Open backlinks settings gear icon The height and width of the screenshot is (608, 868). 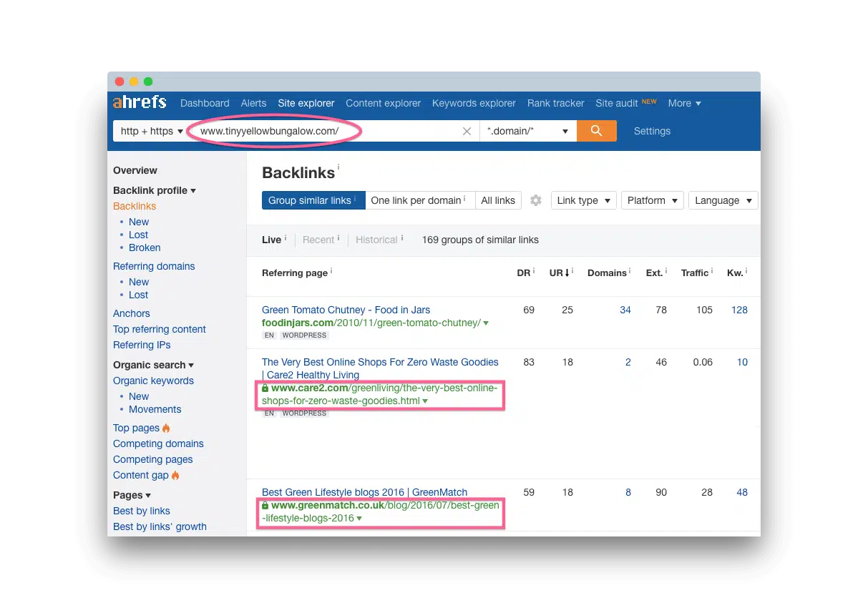(536, 200)
